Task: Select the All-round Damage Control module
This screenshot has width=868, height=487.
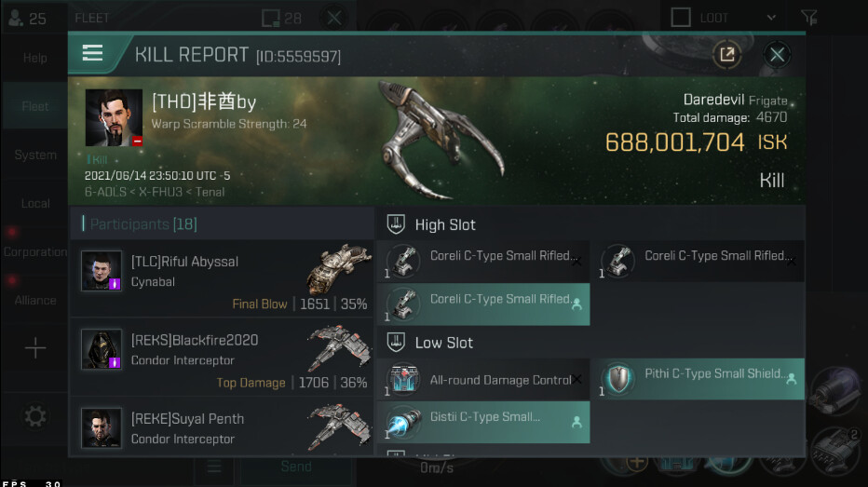Action: click(x=483, y=380)
